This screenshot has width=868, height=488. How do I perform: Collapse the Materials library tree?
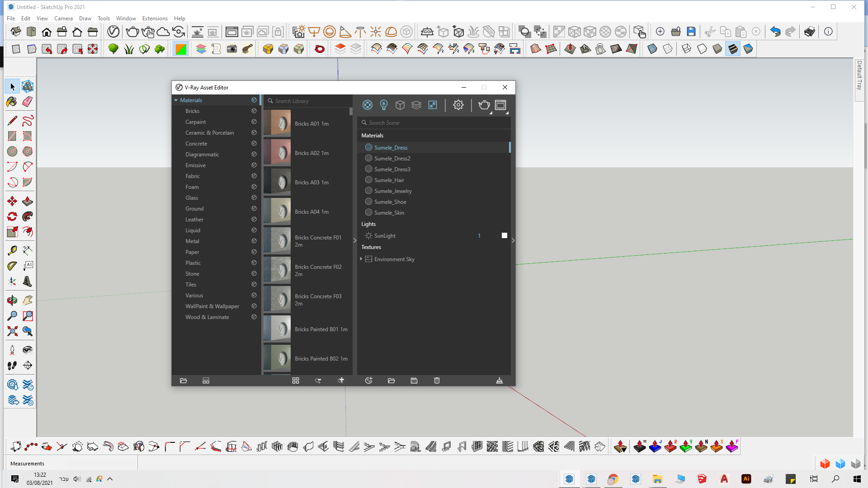pos(176,100)
